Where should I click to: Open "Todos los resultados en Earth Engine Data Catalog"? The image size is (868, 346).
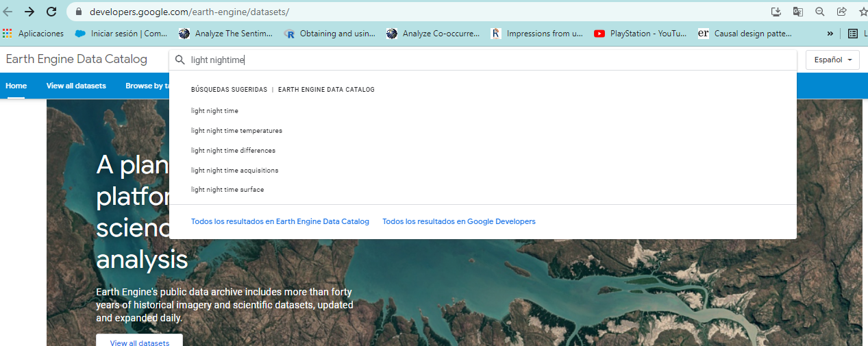tap(280, 221)
